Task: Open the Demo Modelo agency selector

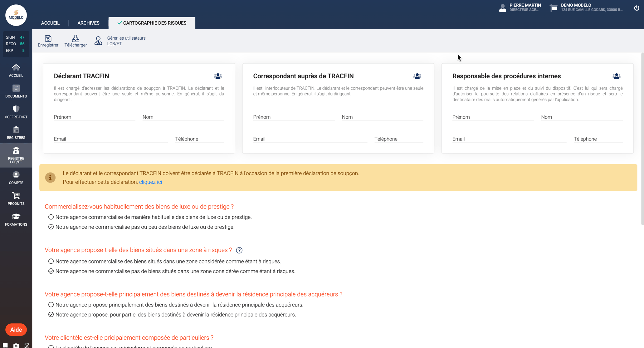Action: pos(587,7)
